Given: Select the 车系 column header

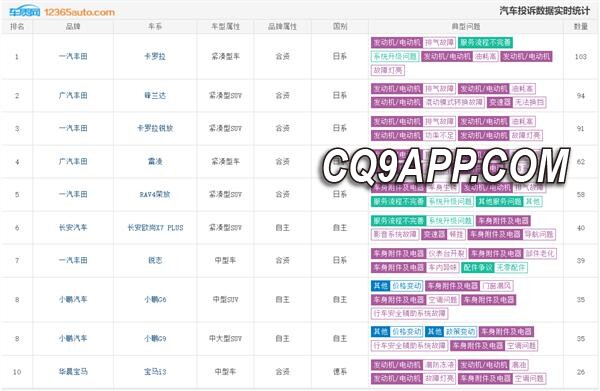Looking at the screenshot, I should [155, 26].
